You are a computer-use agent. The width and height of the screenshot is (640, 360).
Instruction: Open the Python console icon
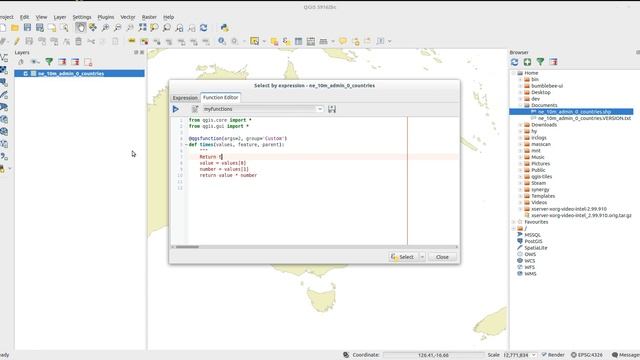[224, 28]
